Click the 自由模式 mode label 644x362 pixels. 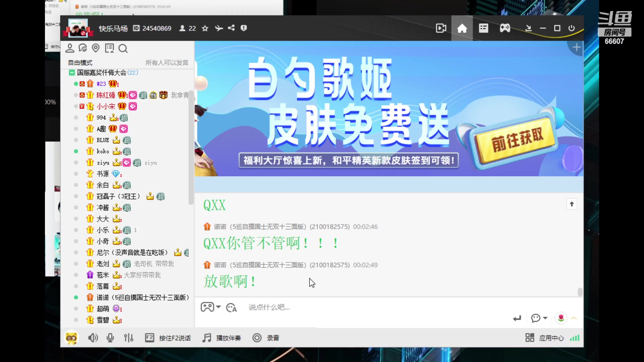pos(80,63)
